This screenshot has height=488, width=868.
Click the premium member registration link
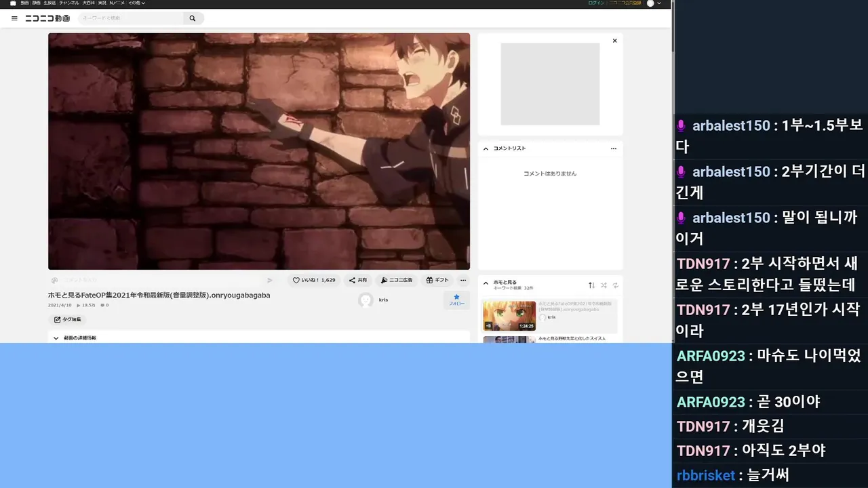(x=624, y=3)
